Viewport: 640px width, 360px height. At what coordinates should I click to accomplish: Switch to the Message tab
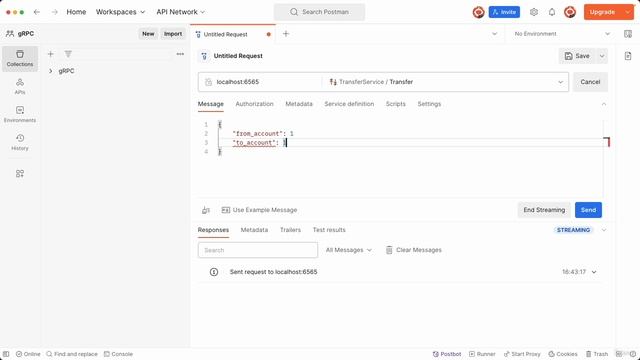coord(211,104)
